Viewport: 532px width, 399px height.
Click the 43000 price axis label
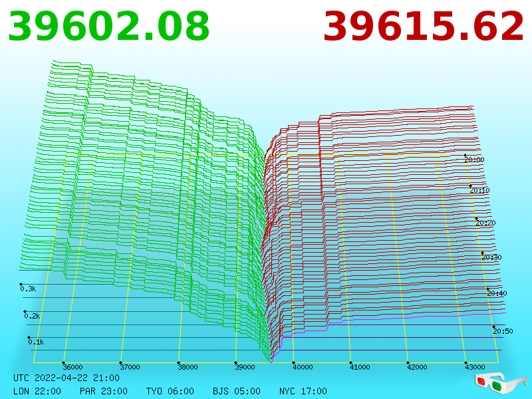click(475, 367)
